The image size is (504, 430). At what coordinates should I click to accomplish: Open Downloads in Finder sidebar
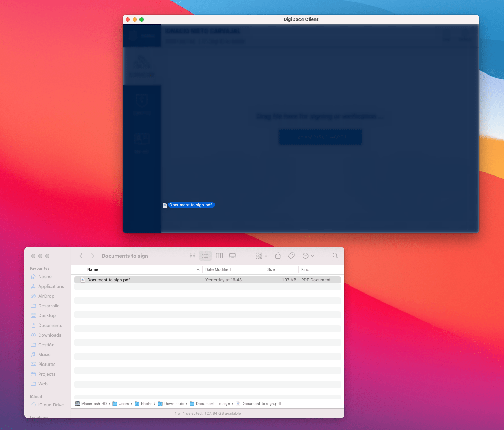click(50, 335)
